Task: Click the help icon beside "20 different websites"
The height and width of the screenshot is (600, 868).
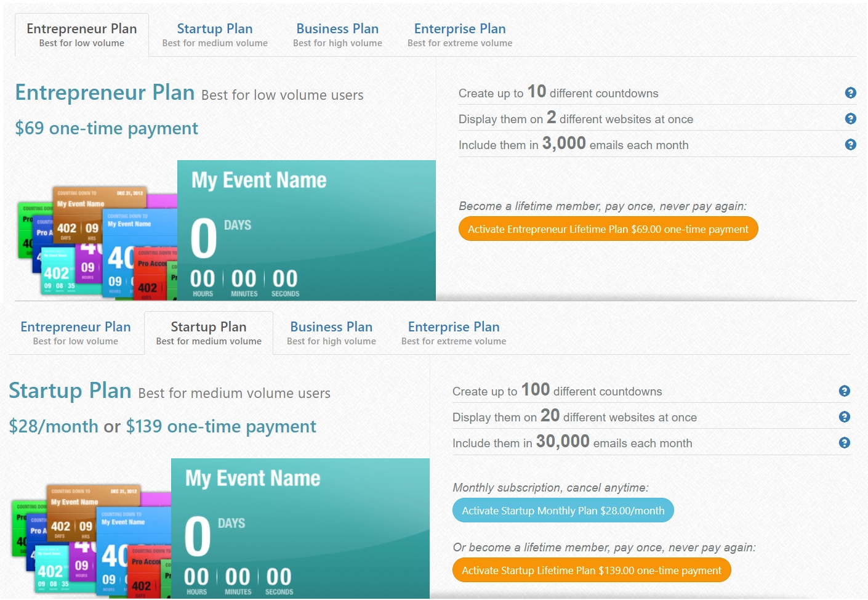Action: click(844, 416)
